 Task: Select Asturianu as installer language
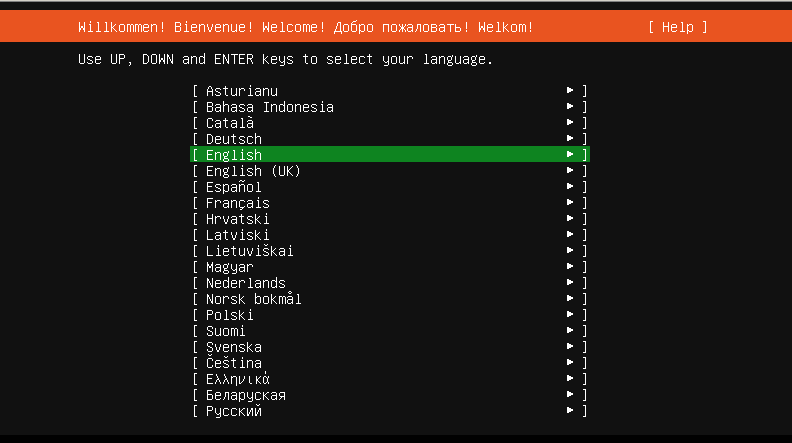coord(242,91)
